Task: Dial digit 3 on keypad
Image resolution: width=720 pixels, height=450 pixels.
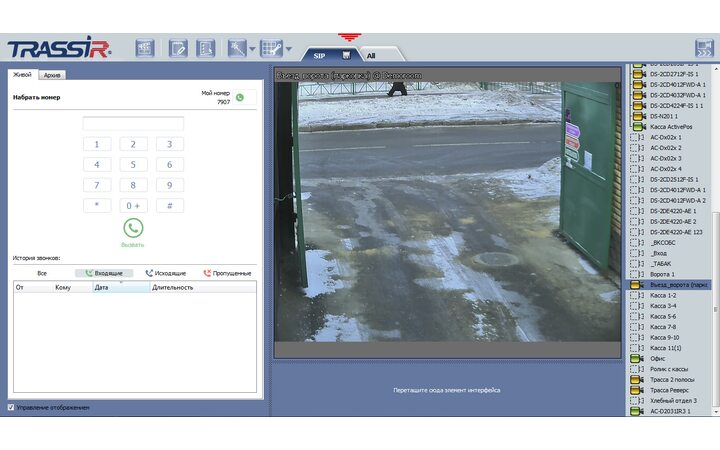Action: 169,144
